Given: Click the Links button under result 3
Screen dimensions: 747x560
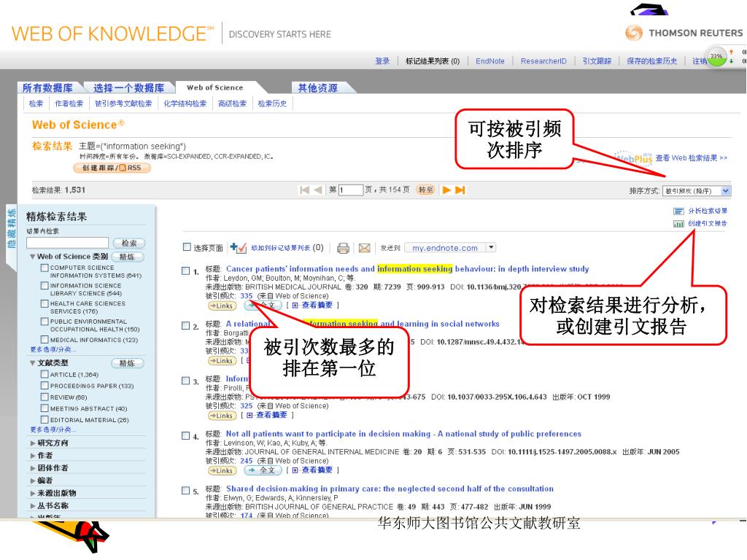Looking at the screenshot, I should (x=222, y=416).
